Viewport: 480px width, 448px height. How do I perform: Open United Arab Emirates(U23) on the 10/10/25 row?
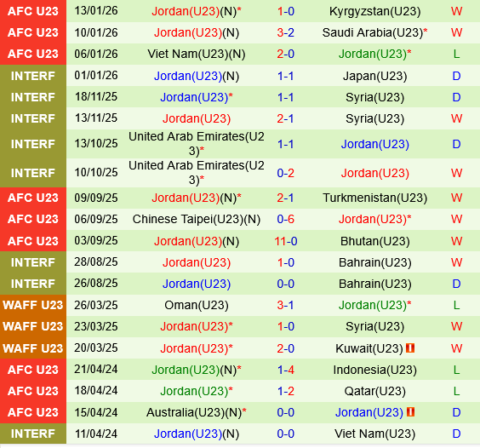pos(197,173)
